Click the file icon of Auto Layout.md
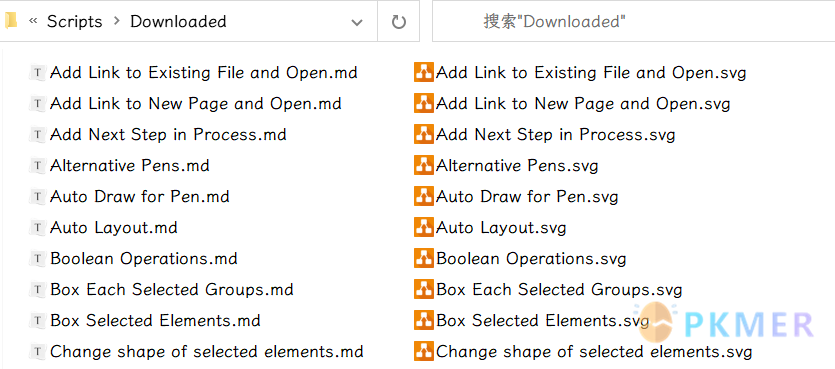 tap(37, 228)
